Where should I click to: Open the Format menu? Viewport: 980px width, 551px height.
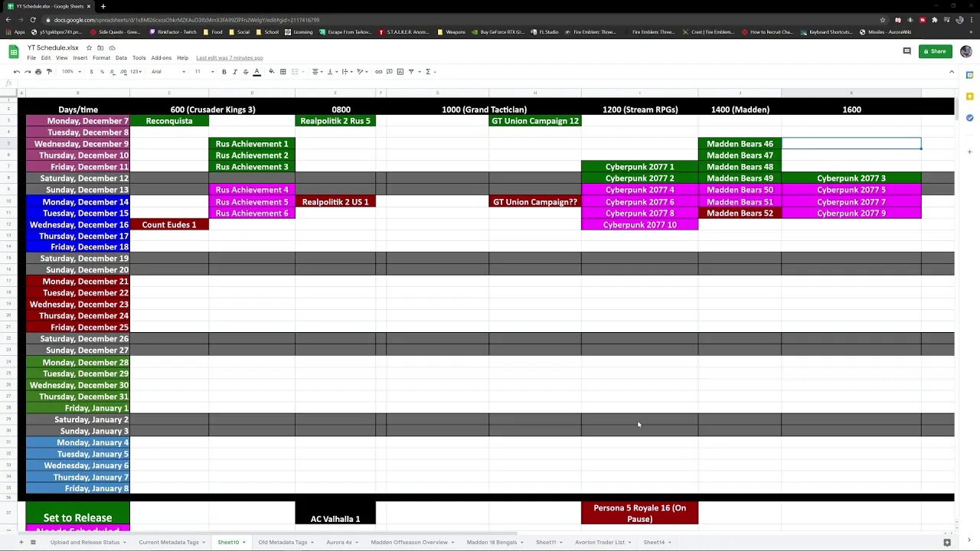(101, 58)
